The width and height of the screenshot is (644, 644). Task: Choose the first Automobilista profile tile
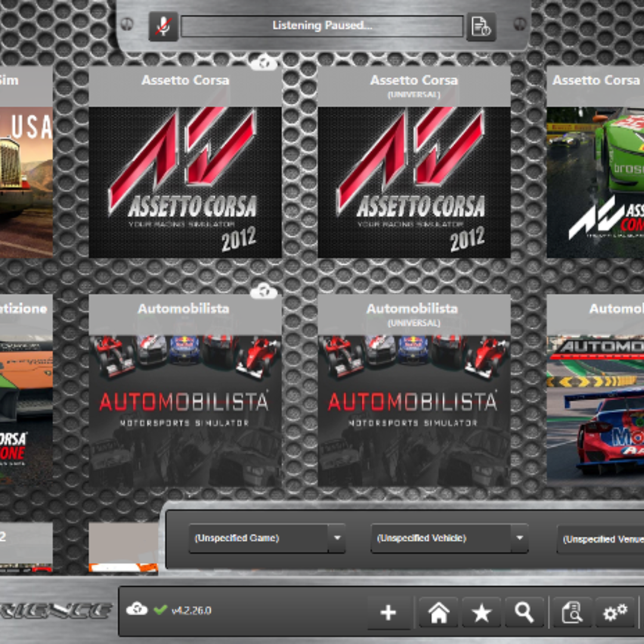pos(185,410)
